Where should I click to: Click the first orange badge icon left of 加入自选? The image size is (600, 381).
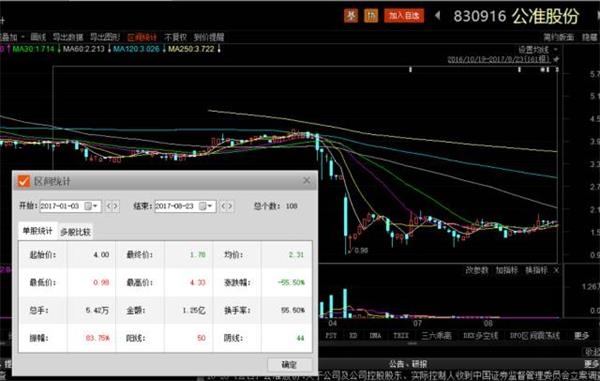point(351,16)
